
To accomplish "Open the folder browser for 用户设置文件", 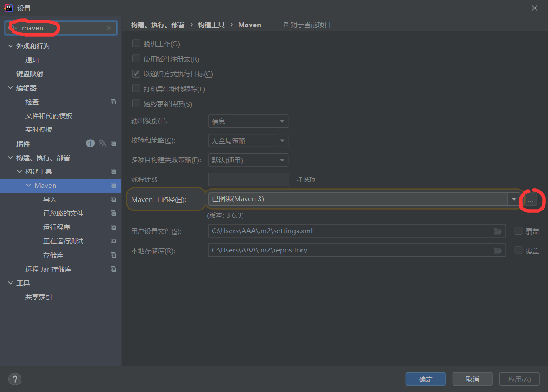I will coord(498,231).
